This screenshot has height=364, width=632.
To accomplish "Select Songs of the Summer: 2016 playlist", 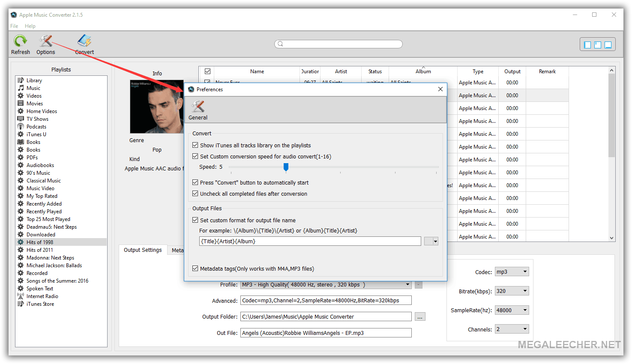I will [x=57, y=281].
